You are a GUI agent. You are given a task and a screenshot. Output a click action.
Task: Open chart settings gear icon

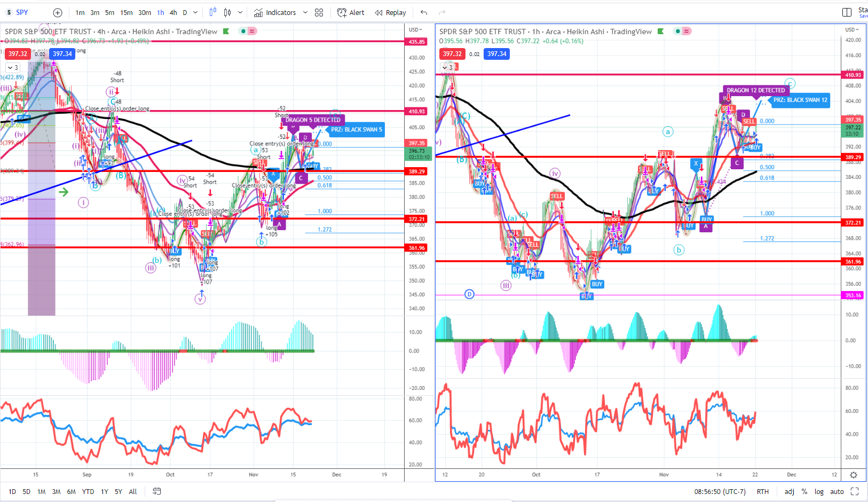(x=854, y=475)
